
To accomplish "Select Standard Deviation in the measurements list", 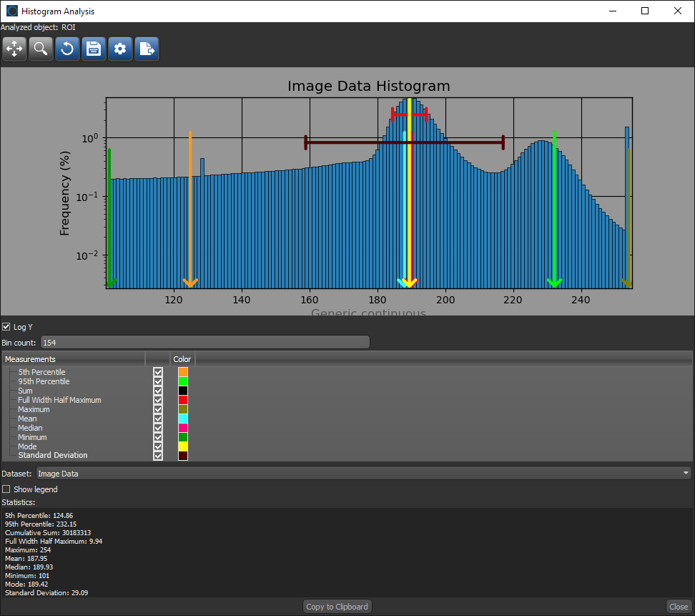I will click(53, 455).
